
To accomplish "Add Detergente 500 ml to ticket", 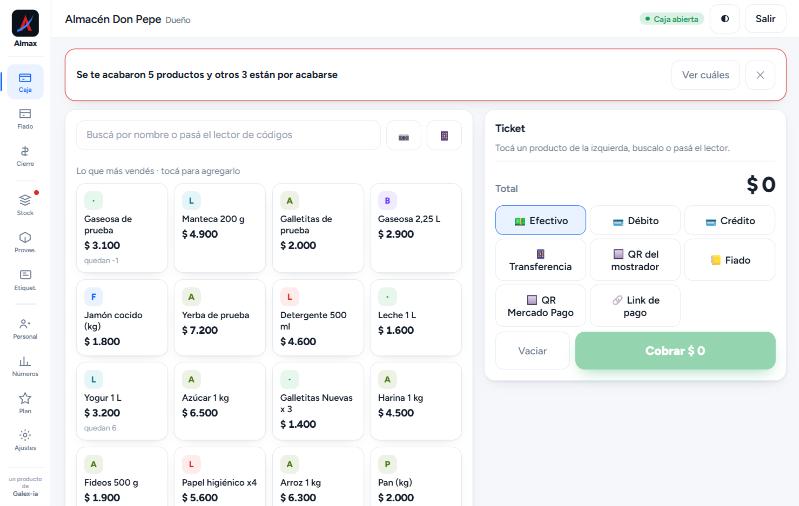I will [318, 317].
